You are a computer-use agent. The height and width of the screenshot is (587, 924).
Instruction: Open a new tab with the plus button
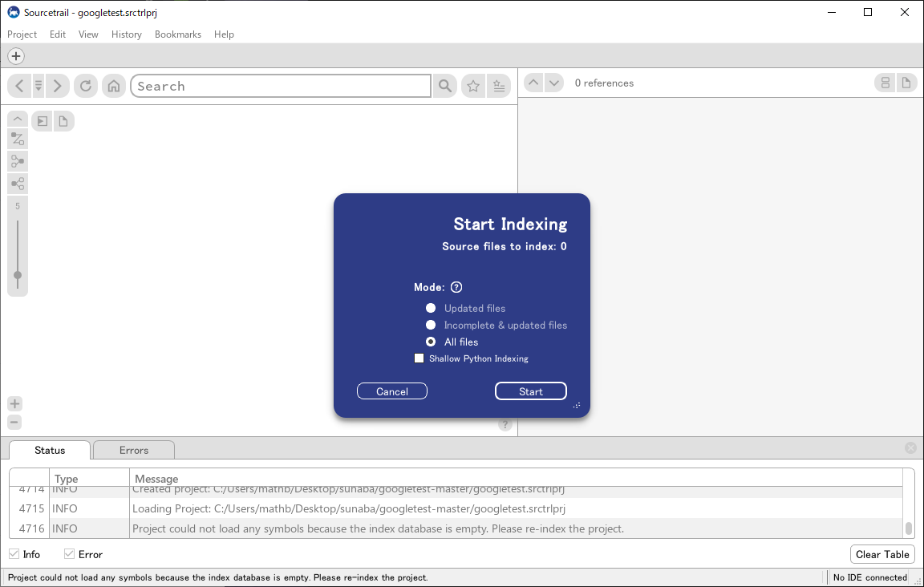16,56
